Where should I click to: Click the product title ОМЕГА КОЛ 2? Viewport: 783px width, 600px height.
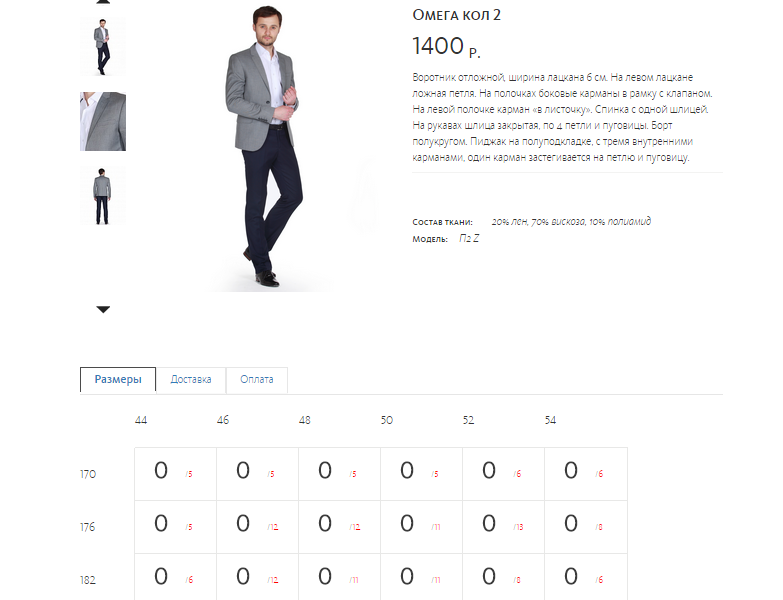pyautogui.click(x=456, y=15)
